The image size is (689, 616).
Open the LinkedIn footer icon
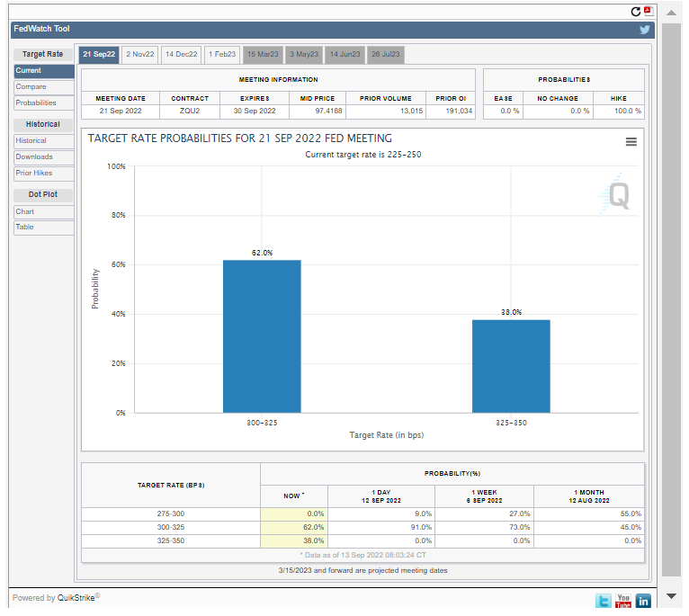click(643, 600)
